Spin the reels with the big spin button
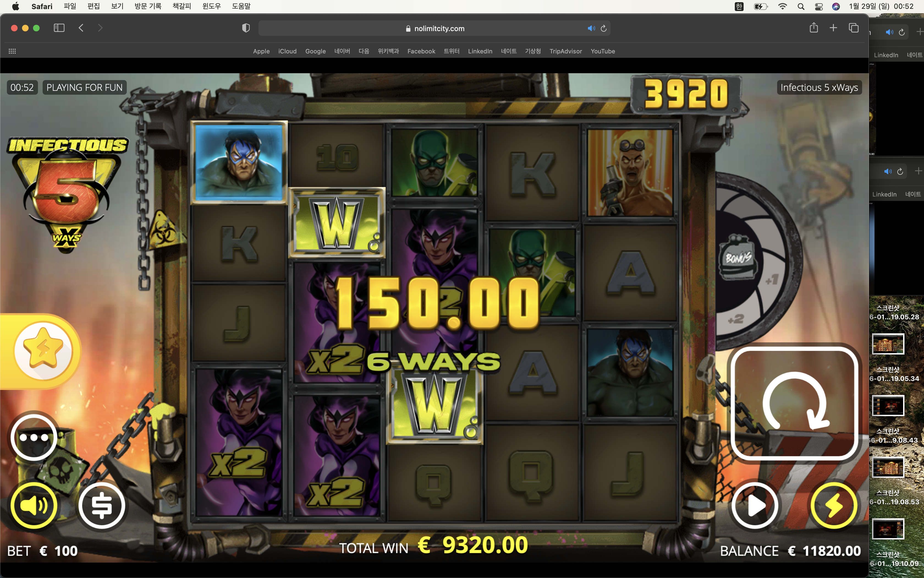Screen dimensions: 924x578 click(x=794, y=403)
